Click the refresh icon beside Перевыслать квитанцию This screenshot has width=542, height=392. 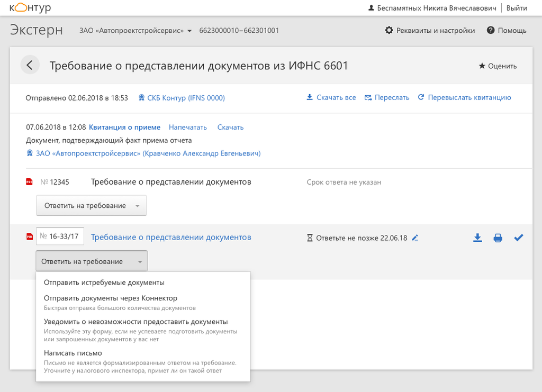(x=421, y=97)
